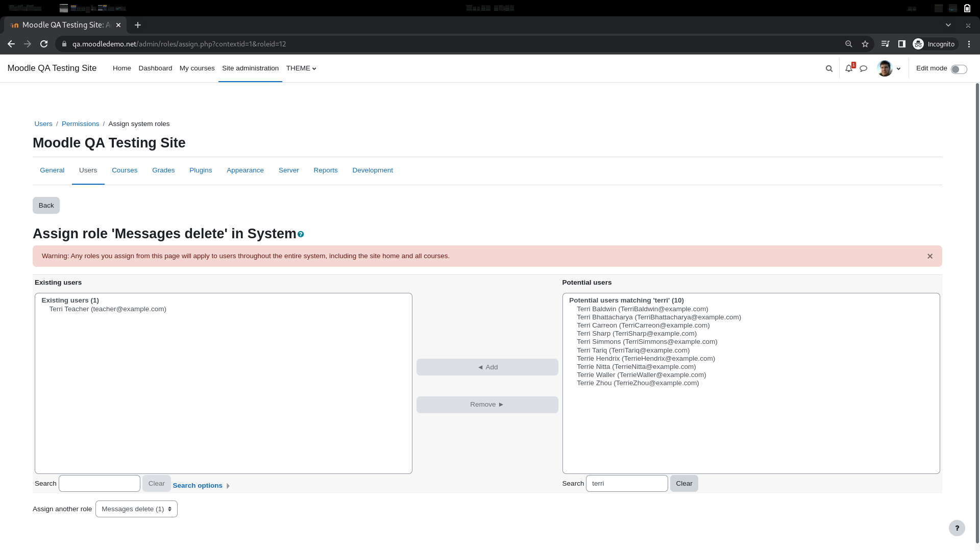Select potential user Terri Bhattacharya
Image resolution: width=980 pixels, height=551 pixels.
point(659,317)
